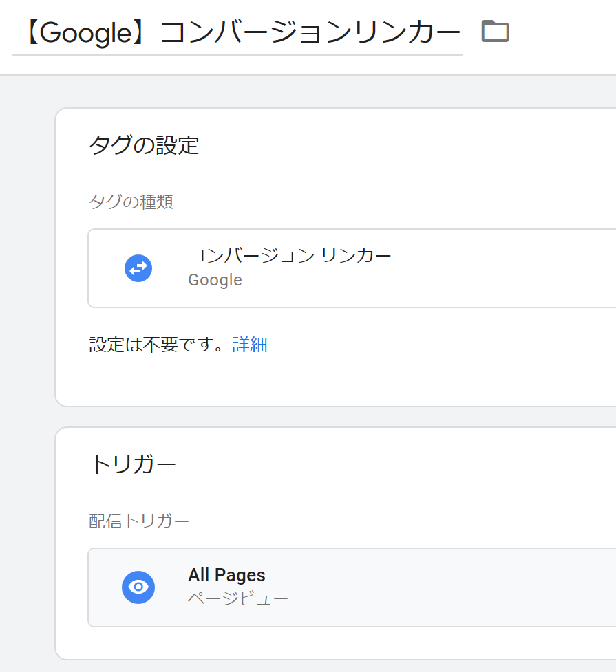This screenshot has height=672, width=616.
Task: Open the 詳細 link
Action: click(x=250, y=345)
